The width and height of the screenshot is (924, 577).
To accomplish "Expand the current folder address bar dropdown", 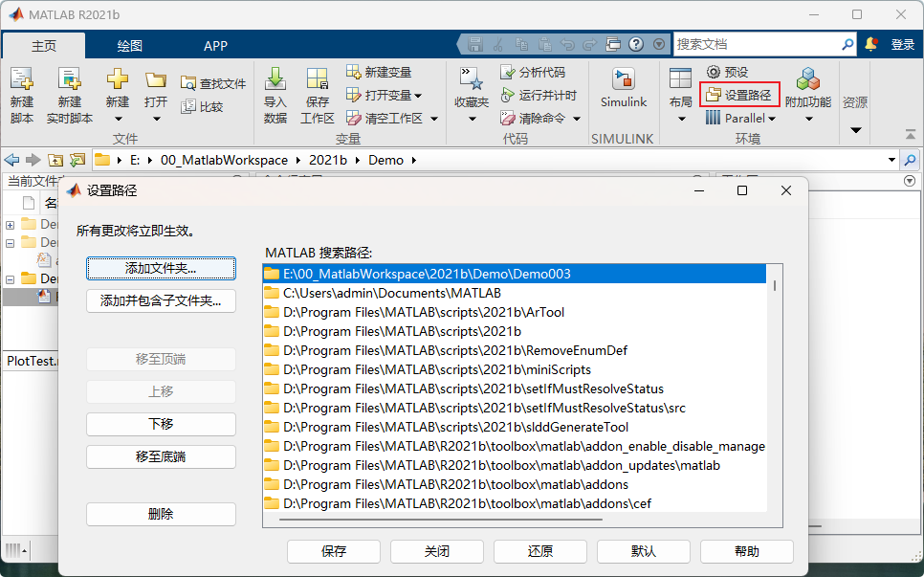I will pos(891,160).
